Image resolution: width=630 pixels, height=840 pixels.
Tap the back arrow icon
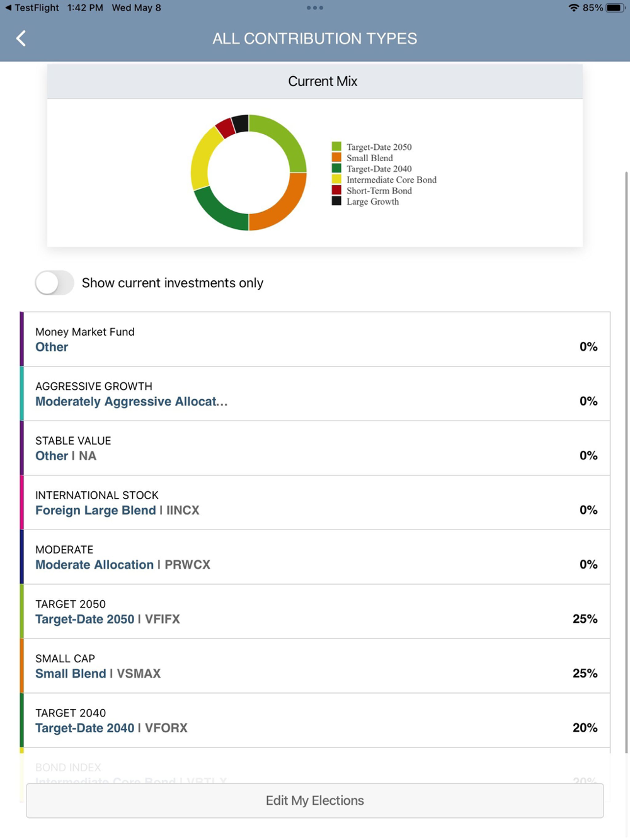21,38
